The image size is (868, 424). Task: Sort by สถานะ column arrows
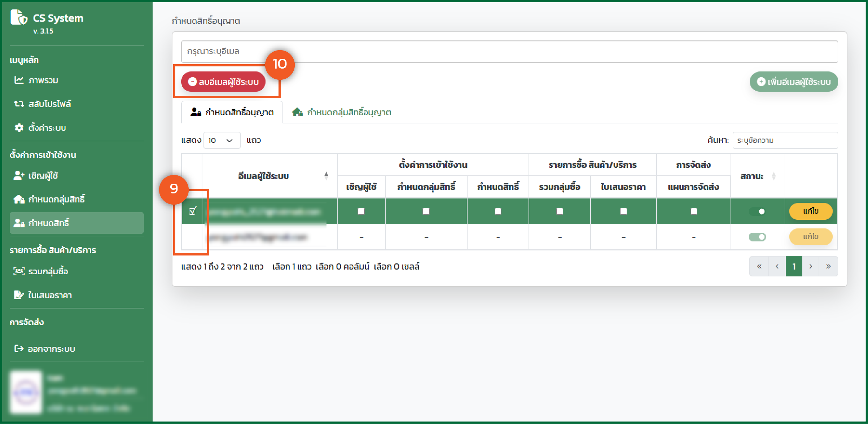point(773,176)
